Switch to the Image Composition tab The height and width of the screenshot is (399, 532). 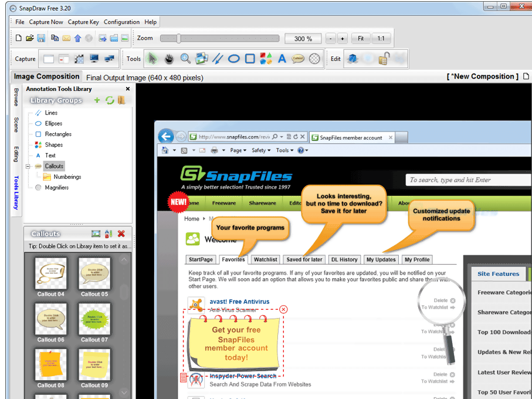[x=46, y=76]
